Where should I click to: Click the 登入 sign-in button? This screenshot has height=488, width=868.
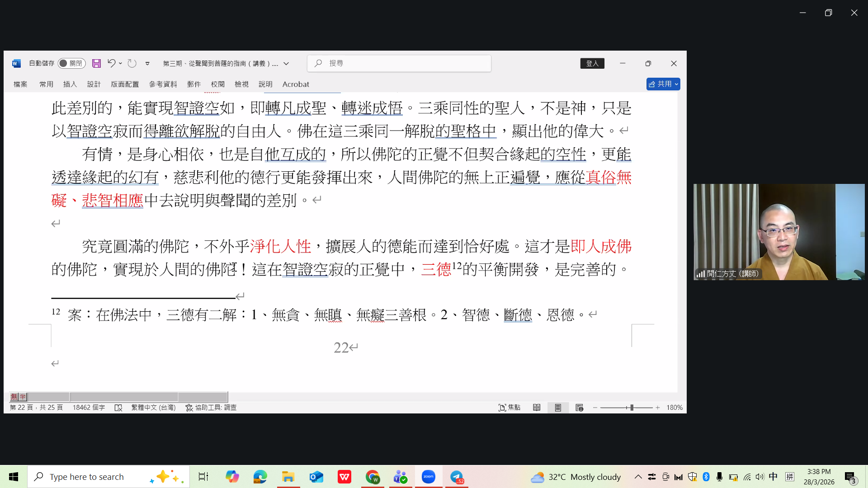tap(592, 63)
